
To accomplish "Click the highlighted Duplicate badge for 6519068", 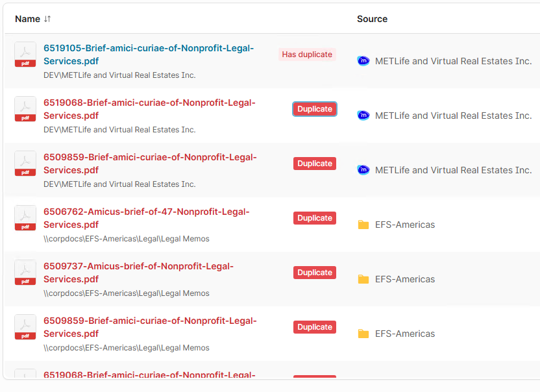I will pyautogui.click(x=315, y=109).
